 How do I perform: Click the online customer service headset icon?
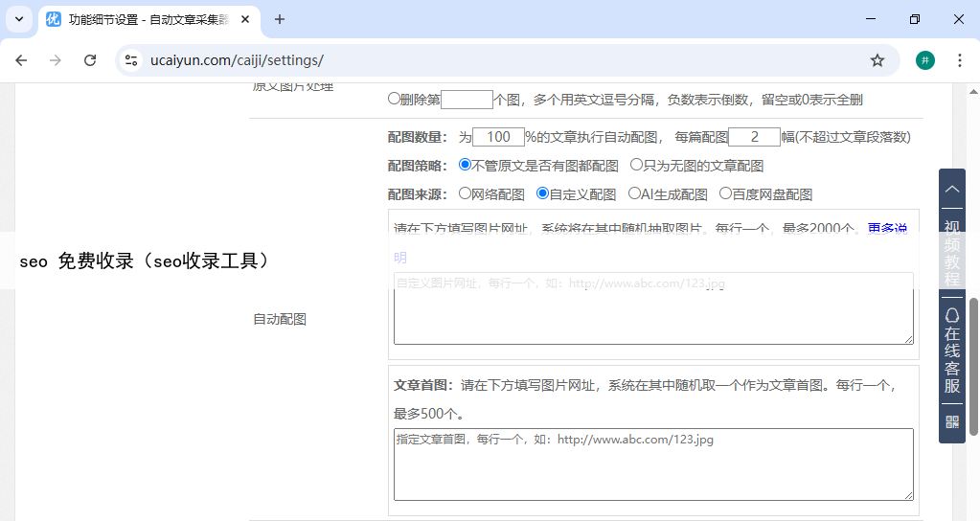pos(951,316)
